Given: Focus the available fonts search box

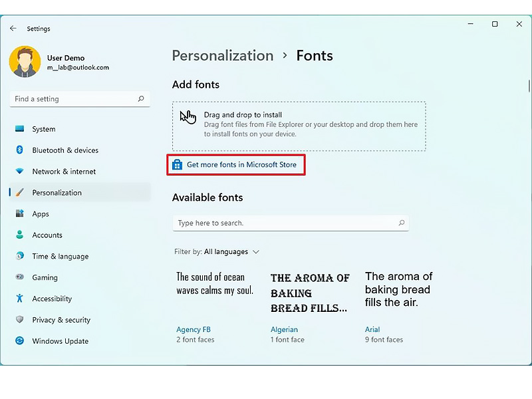Looking at the screenshot, I should click(291, 223).
